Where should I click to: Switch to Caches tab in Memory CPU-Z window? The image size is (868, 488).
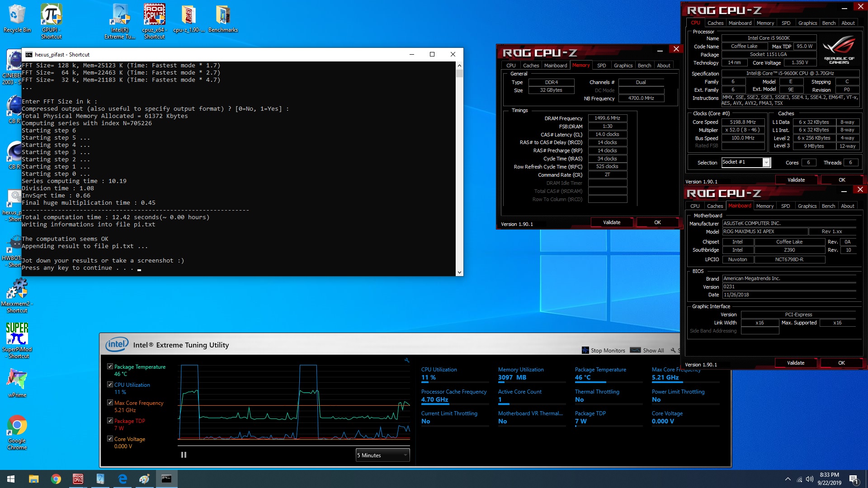[x=531, y=66]
